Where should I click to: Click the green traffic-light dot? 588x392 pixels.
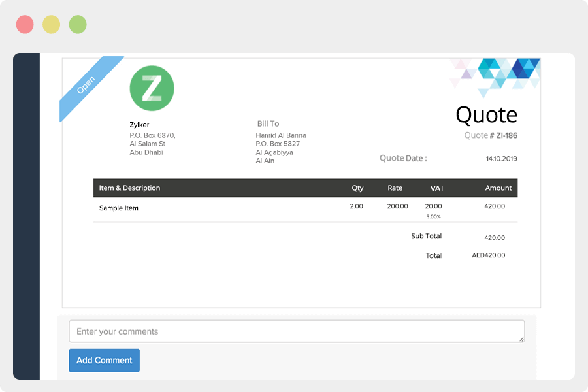[x=78, y=23]
